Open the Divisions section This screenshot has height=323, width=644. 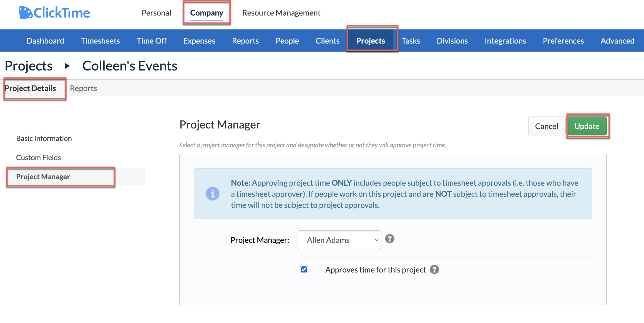pos(452,41)
